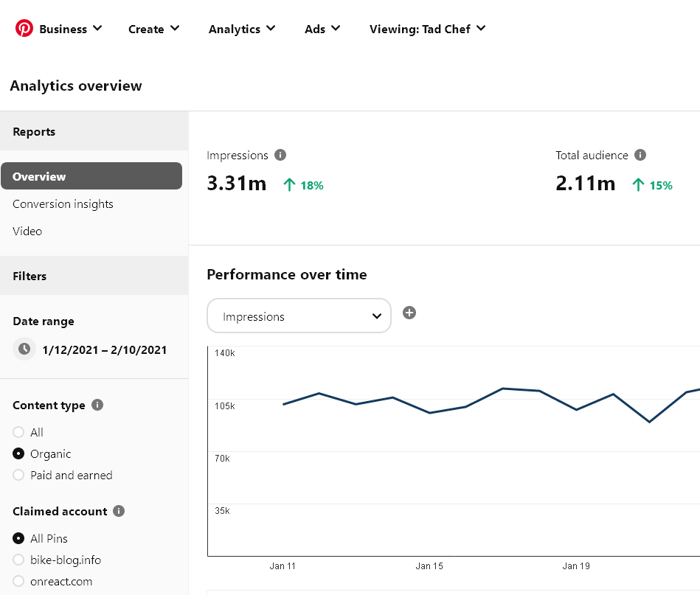This screenshot has width=700, height=595.
Task: Expand the Analytics menu
Action: [x=241, y=29]
